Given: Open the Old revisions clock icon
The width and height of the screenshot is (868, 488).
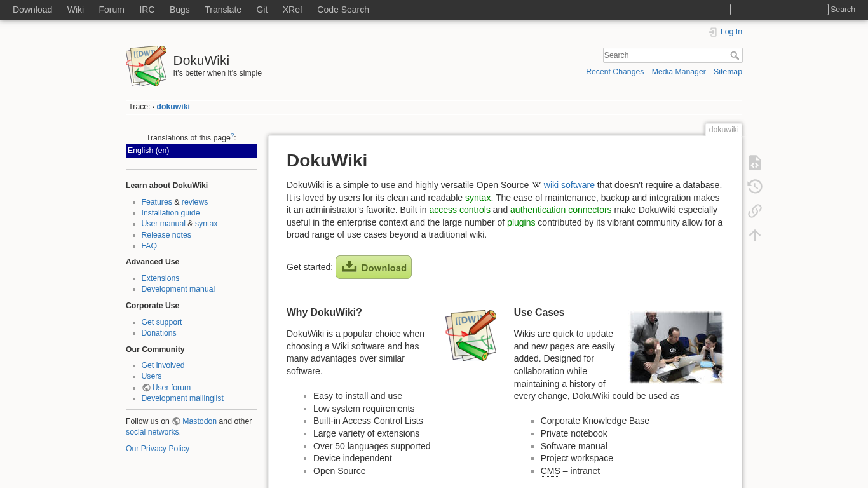Looking at the screenshot, I should pos(755,186).
